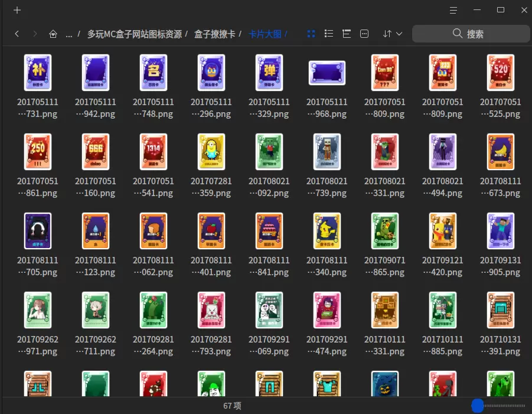
Task: Select the Pikachu card thumbnail
Action: pyautogui.click(x=327, y=231)
